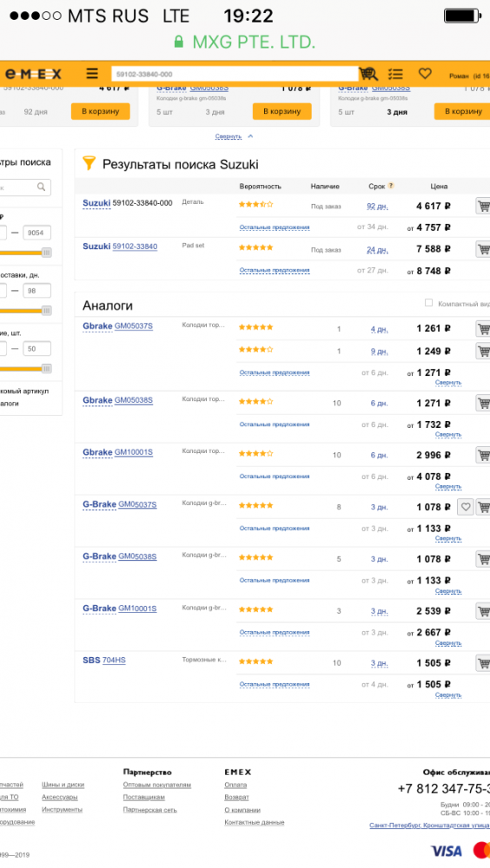Image resolution: width=490 pixels, height=868 pixels.
Task: Add Gbrake GM05037S at 1 249 to cart
Action: [x=483, y=351]
